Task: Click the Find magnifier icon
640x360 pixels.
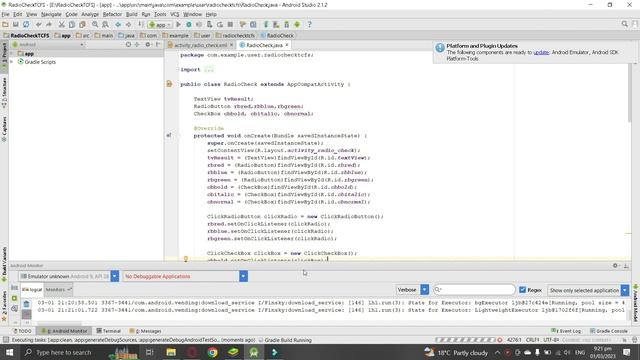Action: (x=95, y=24)
